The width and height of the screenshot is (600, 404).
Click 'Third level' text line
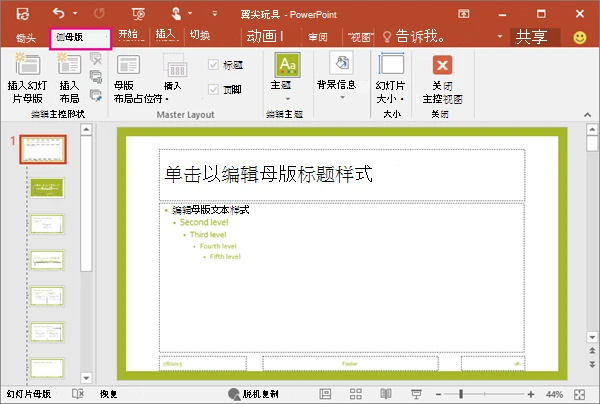click(208, 235)
